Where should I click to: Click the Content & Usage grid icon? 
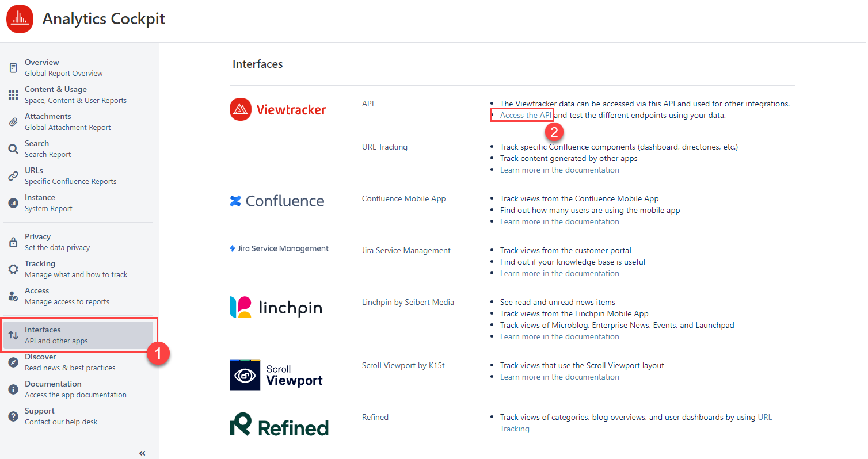point(13,95)
